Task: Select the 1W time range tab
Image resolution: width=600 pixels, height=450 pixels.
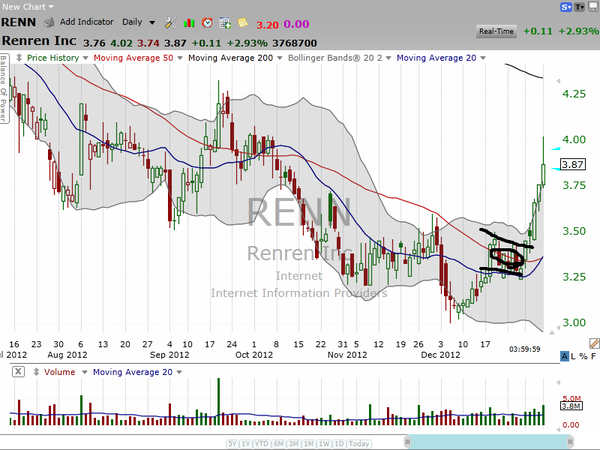Action: (x=324, y=444)
